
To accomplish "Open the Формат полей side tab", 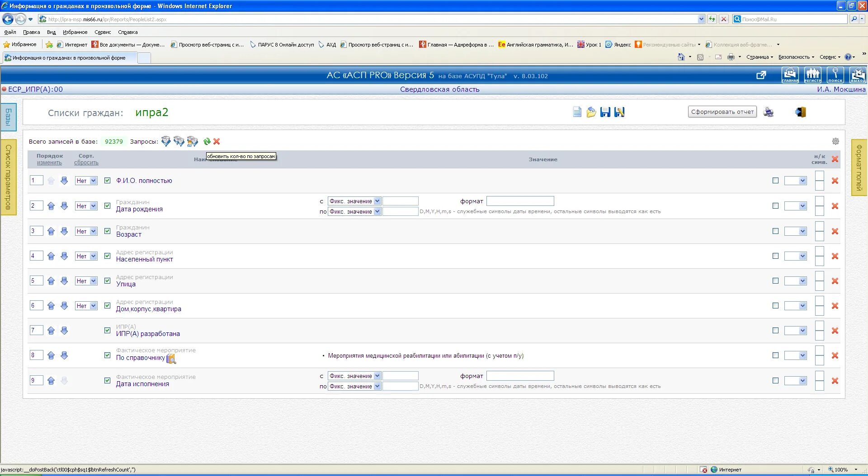I will (x=859, y=168).
